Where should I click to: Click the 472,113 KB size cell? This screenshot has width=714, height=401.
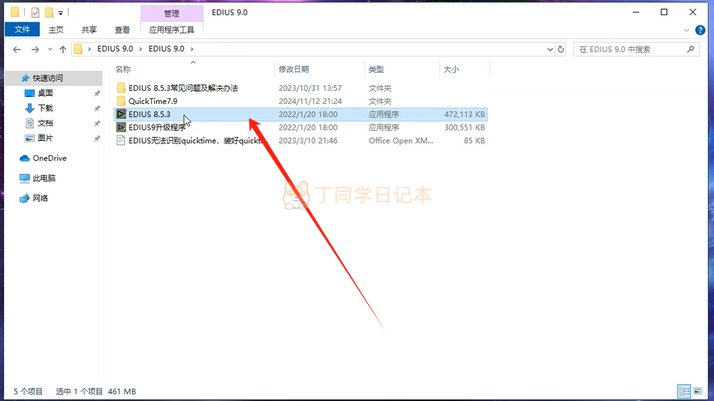click(x=464, y=114)
